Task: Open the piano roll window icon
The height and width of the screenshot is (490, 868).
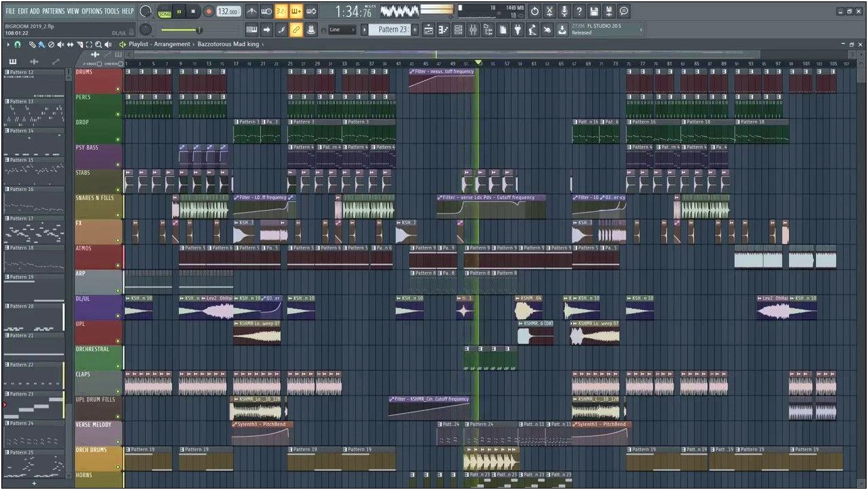Action: coord(443,30)
